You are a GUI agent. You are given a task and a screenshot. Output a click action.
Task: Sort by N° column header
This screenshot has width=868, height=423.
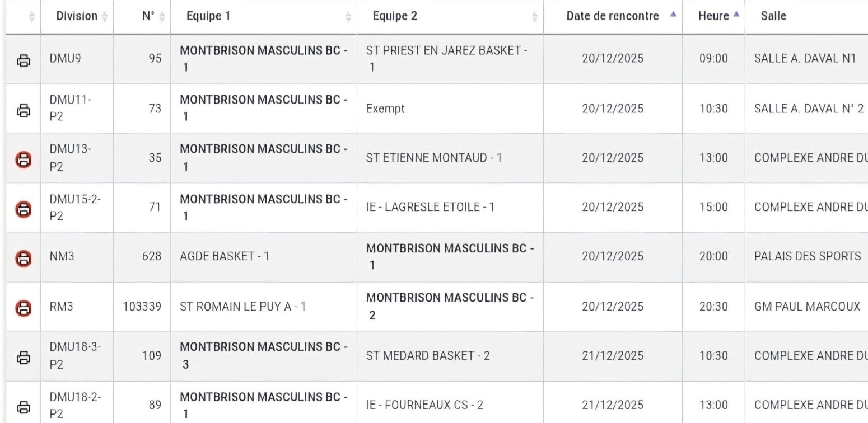point(148,16)
